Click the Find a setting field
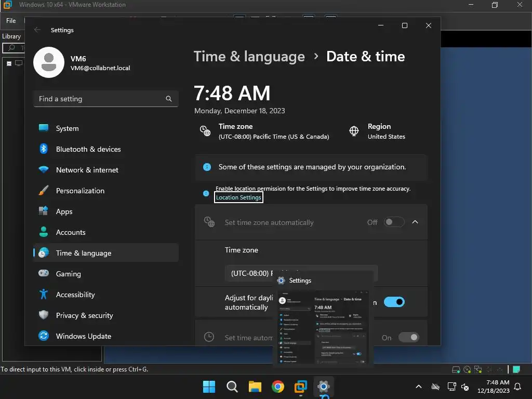This screenshot has width=532, height=399. point(106,99)
